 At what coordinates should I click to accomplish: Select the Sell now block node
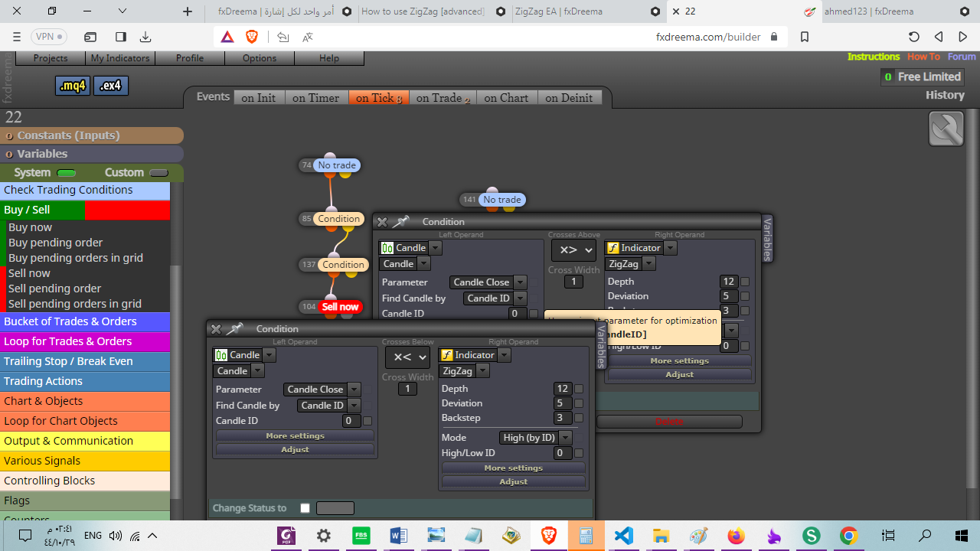point(340,307)
